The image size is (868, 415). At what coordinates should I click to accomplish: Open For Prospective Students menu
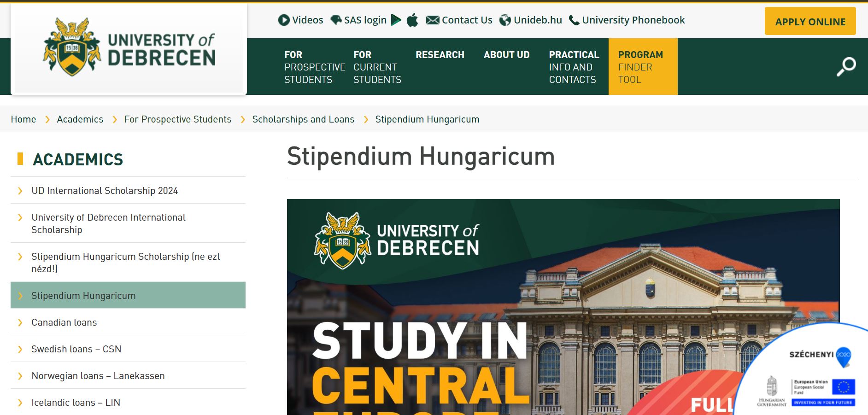pos(315,67)
